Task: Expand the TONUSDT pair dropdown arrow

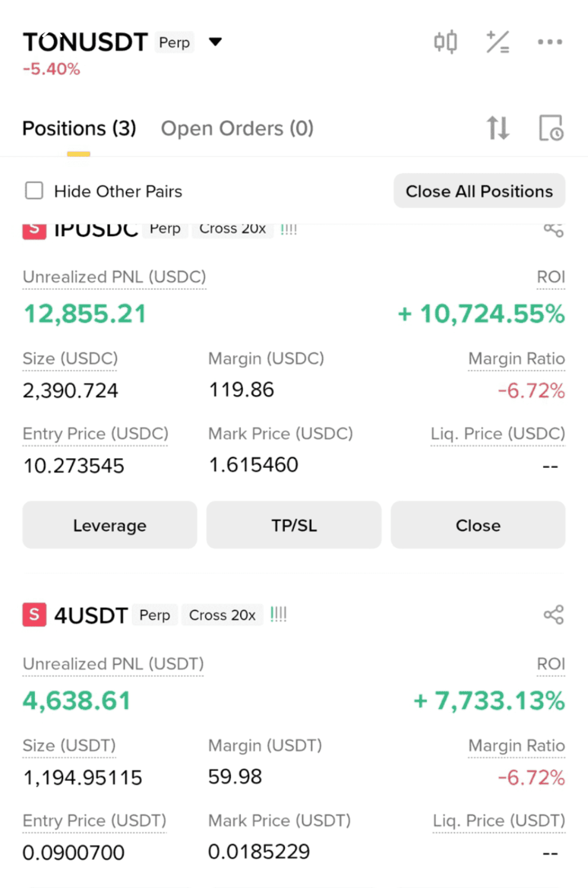Action: 216,42
